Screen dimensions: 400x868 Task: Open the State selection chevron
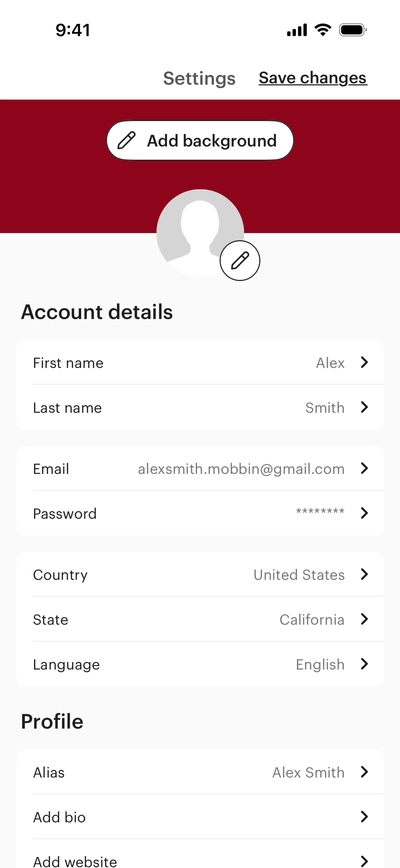click(x=364, y=619)
